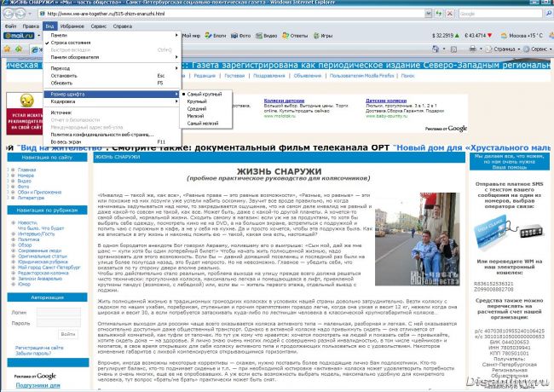Open Политика конфиденциальности веб-страниц menu item

[x=113, y=135]
